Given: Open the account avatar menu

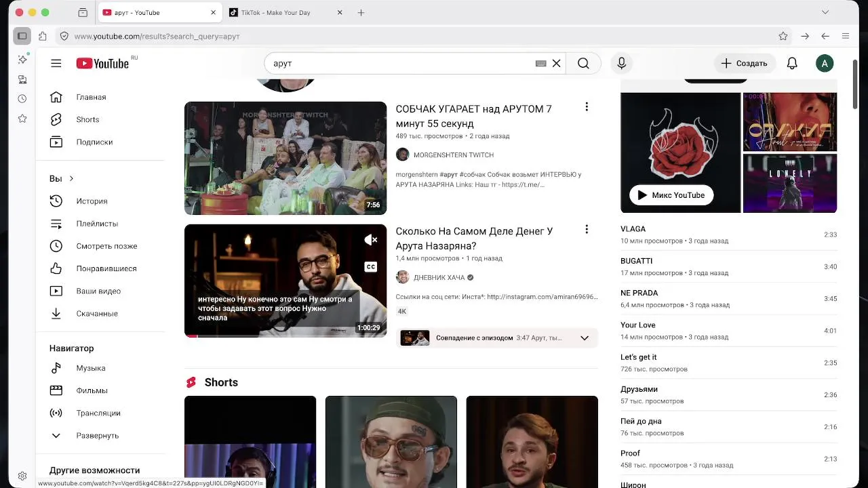Looking at the screenshot, I should tap(825, 63).
